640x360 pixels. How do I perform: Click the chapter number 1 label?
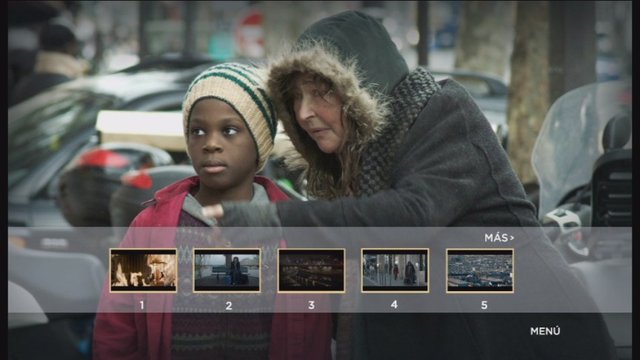142,305
